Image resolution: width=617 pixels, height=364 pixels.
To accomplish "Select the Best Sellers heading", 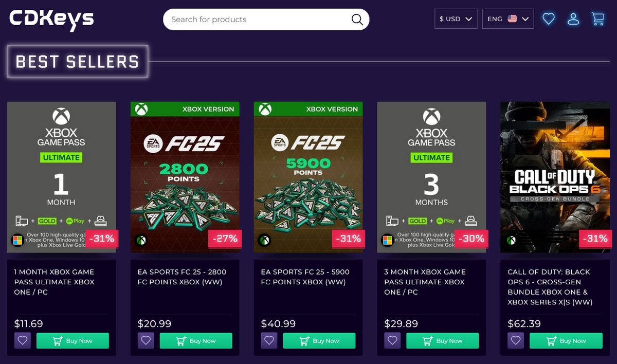I will coord(77,62).
